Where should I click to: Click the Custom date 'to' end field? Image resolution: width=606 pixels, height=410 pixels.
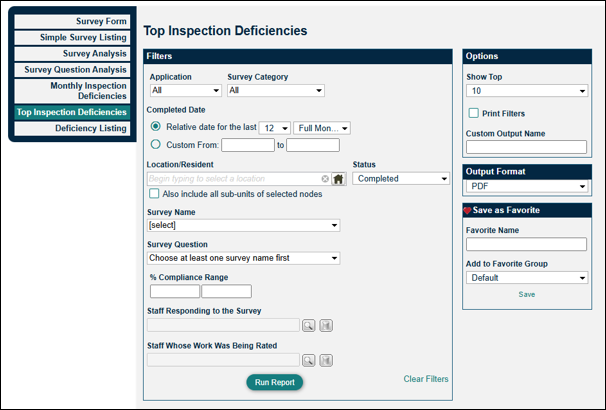313,145
